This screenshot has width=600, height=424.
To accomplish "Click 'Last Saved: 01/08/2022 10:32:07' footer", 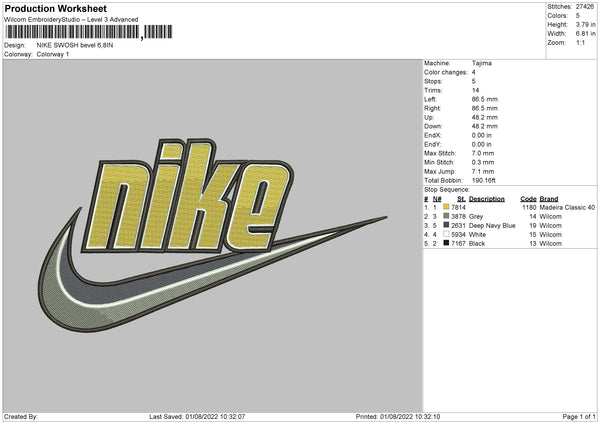I will coord(197,417).
